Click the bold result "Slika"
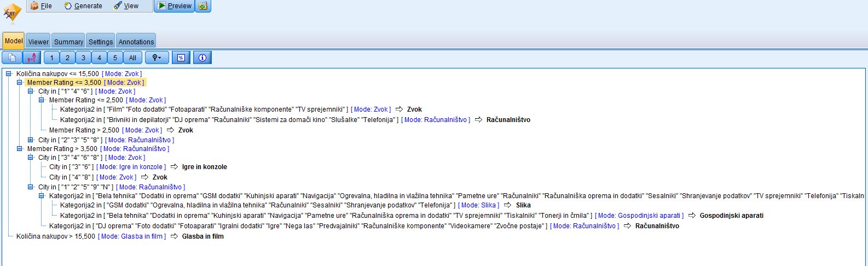The width and height of the screenshot is (868, 266). tap(523, 205)
